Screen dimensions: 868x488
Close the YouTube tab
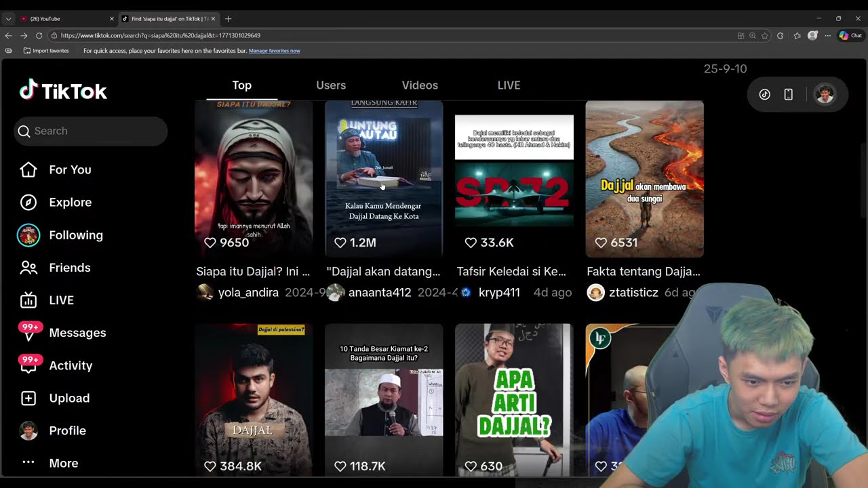112,19
